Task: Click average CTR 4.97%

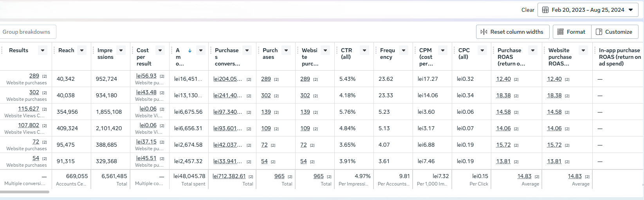Action: click(363, 176)
